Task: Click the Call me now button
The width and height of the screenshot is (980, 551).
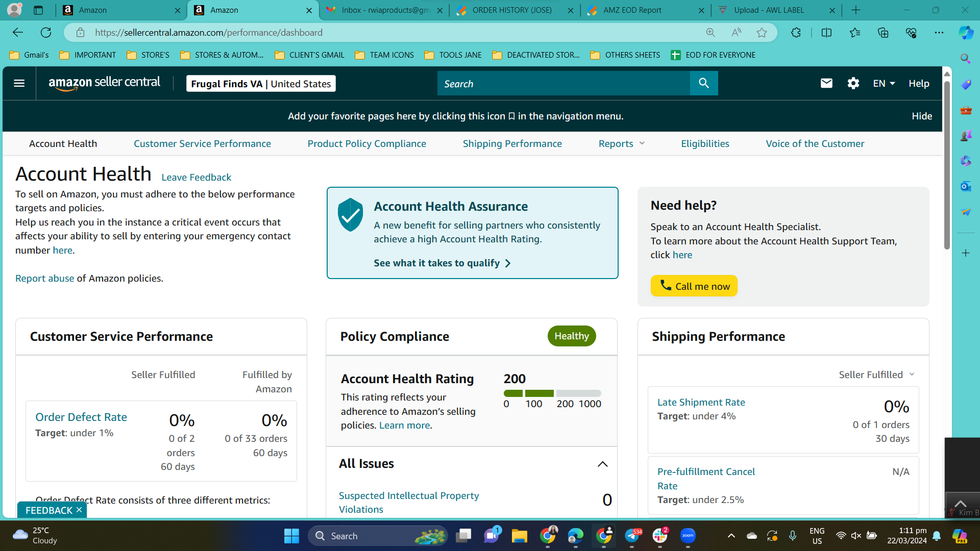Action: pos(694,286)
